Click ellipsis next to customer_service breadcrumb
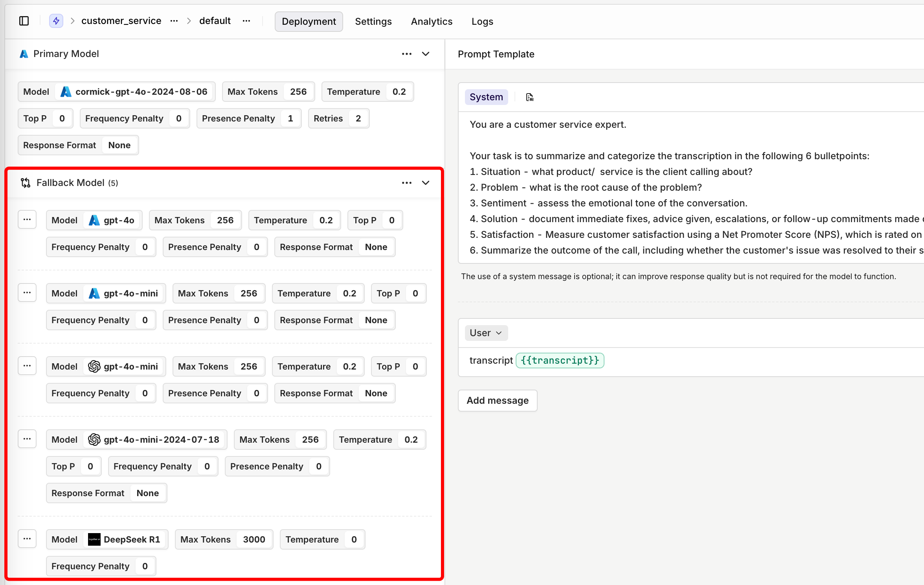This screenshot has height=585, width=924. click(x=174, y=21)
